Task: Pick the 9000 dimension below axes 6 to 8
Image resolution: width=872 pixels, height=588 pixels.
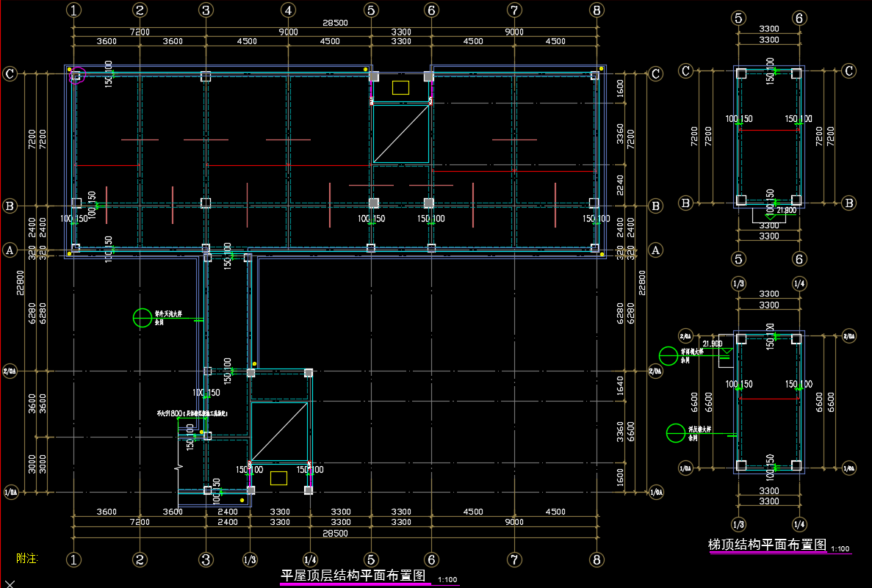Action: pyautogui.click(x=514, y=522)
